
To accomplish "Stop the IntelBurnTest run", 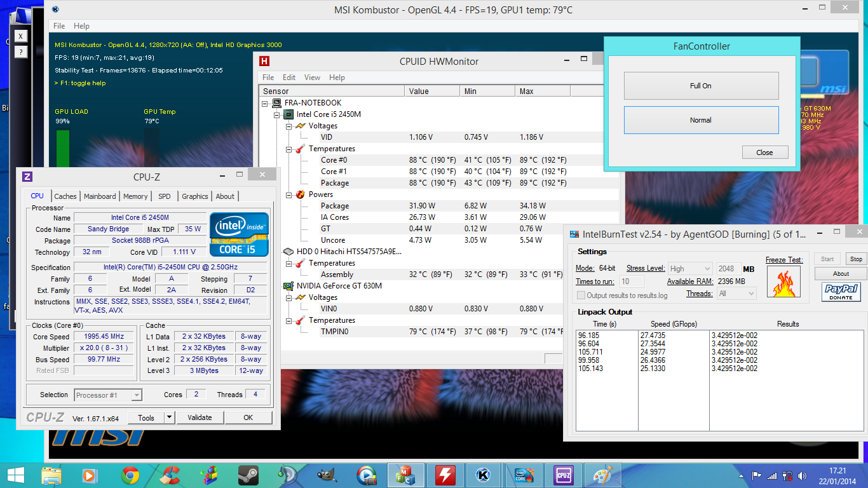I will 857,259.
